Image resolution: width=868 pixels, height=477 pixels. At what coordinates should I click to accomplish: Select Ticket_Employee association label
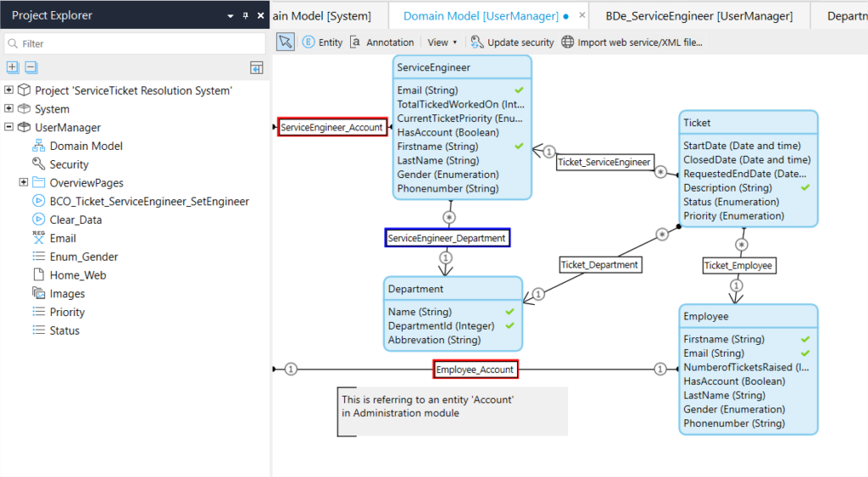coord(738,266)
